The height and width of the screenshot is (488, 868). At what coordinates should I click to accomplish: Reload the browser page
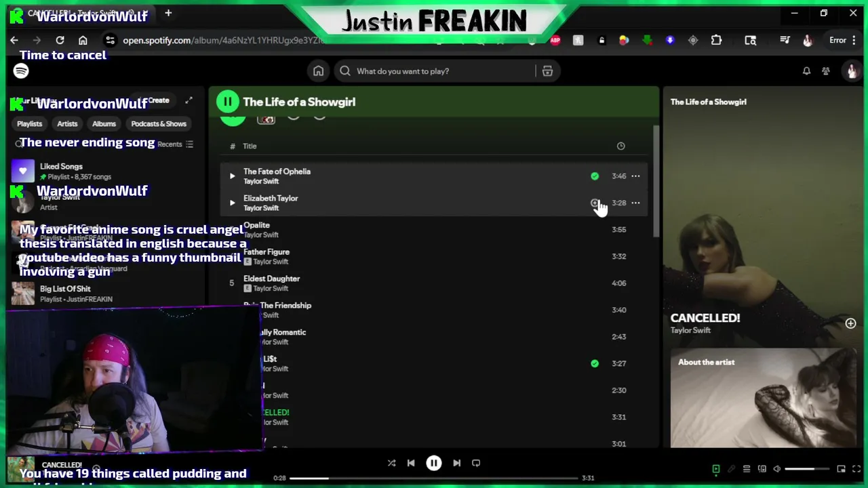pyautogui.click(x=60, y=40)
